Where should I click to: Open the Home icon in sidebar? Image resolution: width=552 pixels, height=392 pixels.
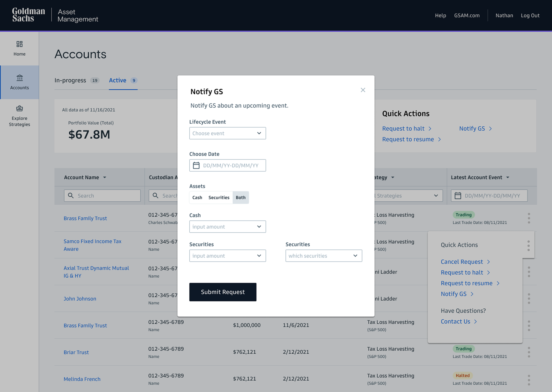pos(19,44)
